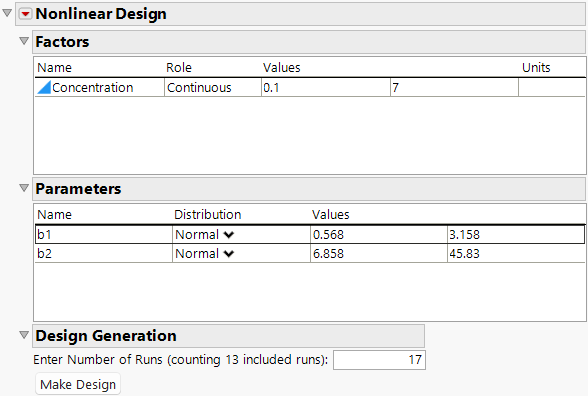Click the Factors Values column header
Screen dimensions: 588x396
tap(282, 68)
